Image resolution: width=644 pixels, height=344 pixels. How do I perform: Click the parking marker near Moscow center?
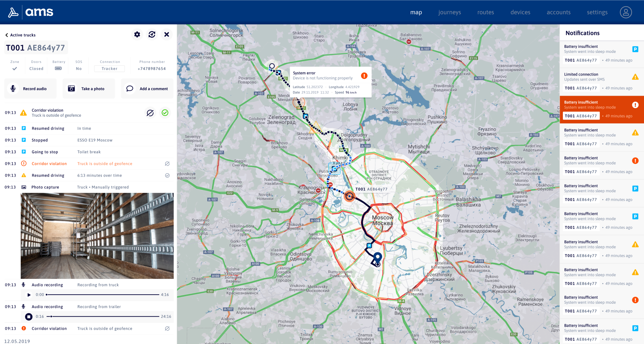coord(369,245)
